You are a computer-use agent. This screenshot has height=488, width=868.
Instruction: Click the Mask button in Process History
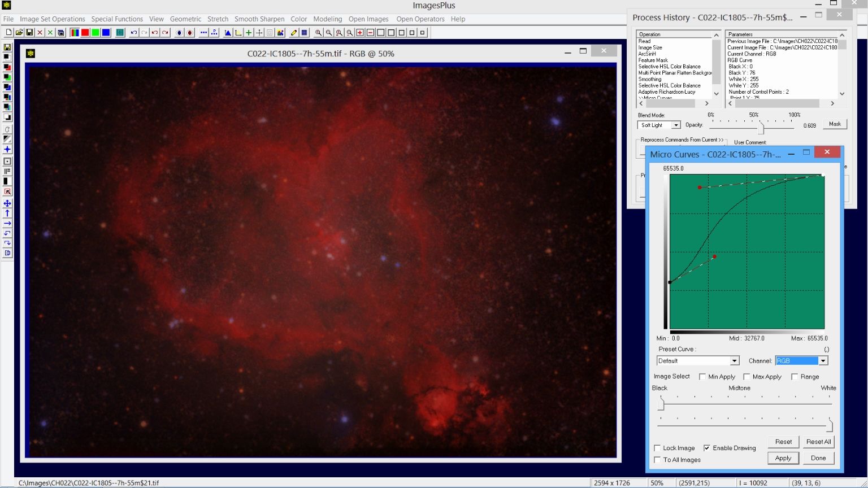[835, 124]
